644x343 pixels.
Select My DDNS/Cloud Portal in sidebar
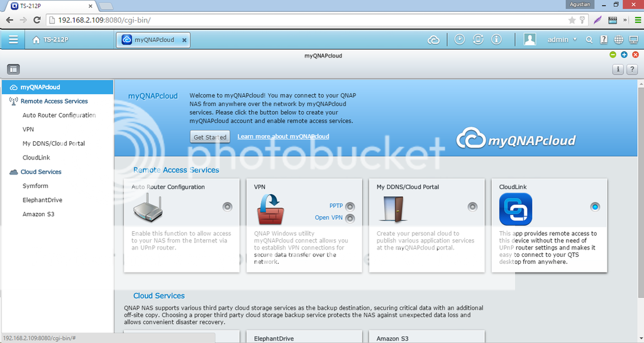coord(53,144)
